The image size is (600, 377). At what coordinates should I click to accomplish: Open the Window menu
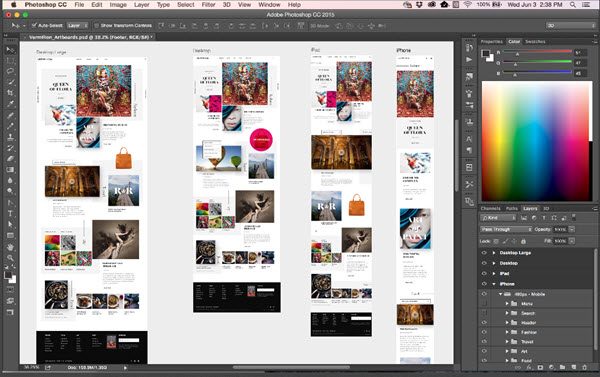pyautogui.click(x=269, y=5)
